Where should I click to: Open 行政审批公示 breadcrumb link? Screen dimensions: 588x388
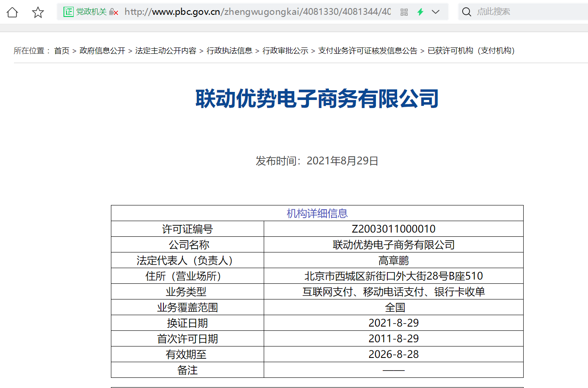click(285, 51)
